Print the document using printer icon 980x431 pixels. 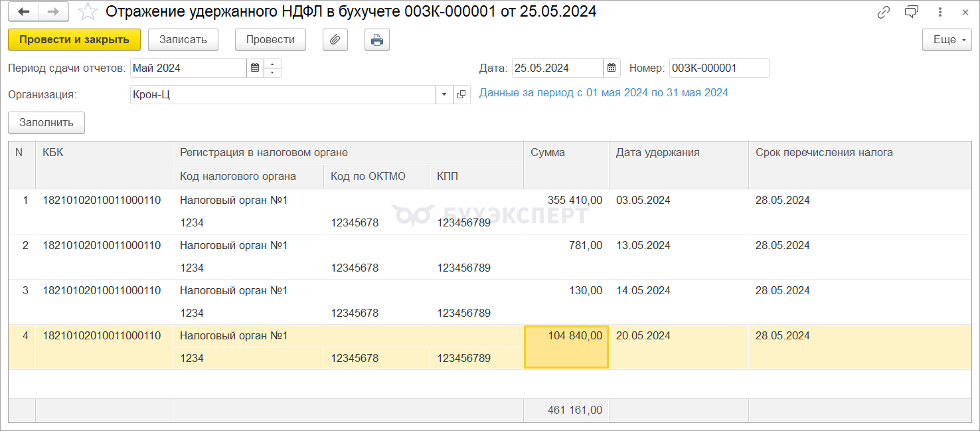pyautogui.click(x=376, y=40)
